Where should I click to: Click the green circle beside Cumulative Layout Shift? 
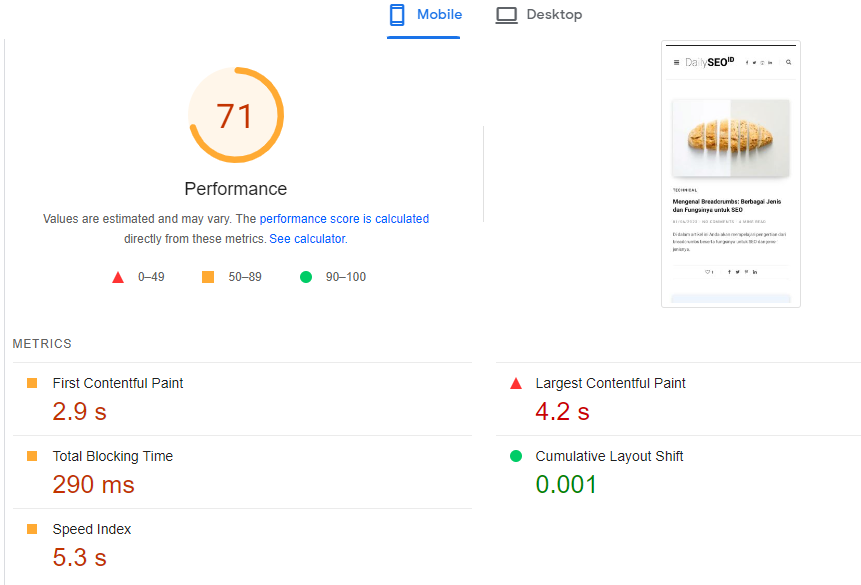pos(516,455)
